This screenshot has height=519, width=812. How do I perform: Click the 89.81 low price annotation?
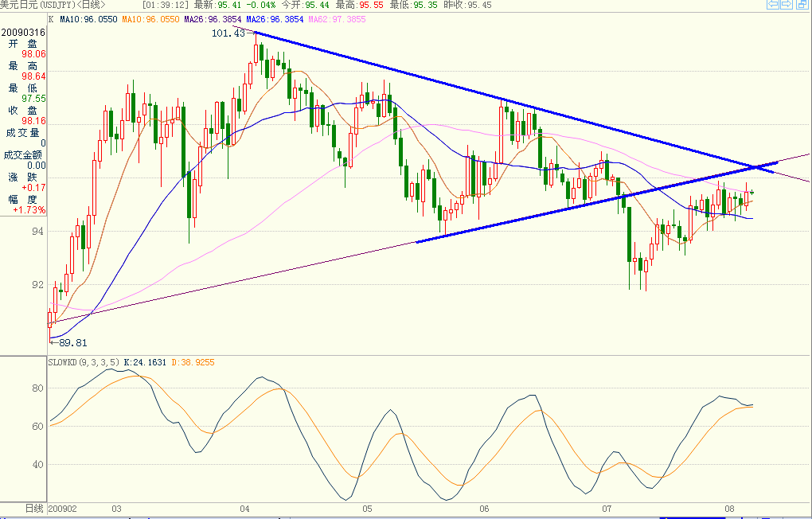coord(73,343)
